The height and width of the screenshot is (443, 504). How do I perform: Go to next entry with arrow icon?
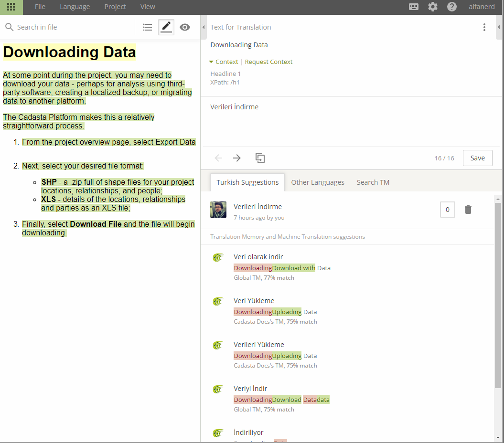(236, 158)
